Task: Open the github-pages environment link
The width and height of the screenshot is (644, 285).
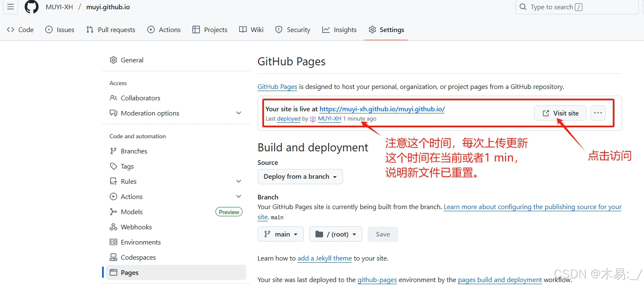Action: tap(377, 280)
